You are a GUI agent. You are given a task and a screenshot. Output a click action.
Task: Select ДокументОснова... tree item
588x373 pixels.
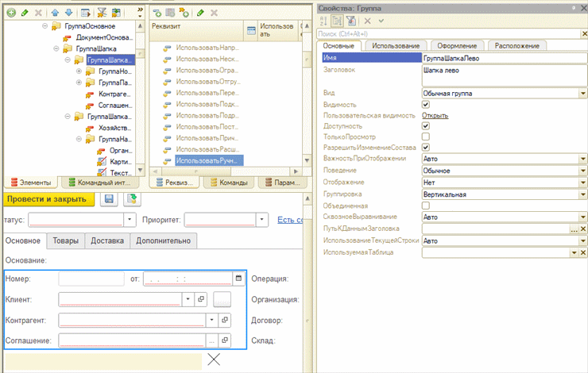[x=103, y=37]
